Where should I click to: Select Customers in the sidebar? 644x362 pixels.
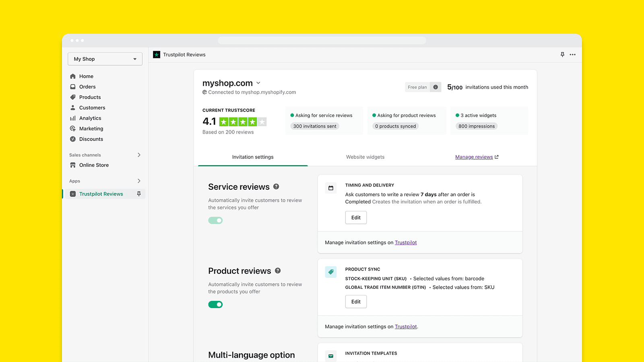(x=92, y=107)
